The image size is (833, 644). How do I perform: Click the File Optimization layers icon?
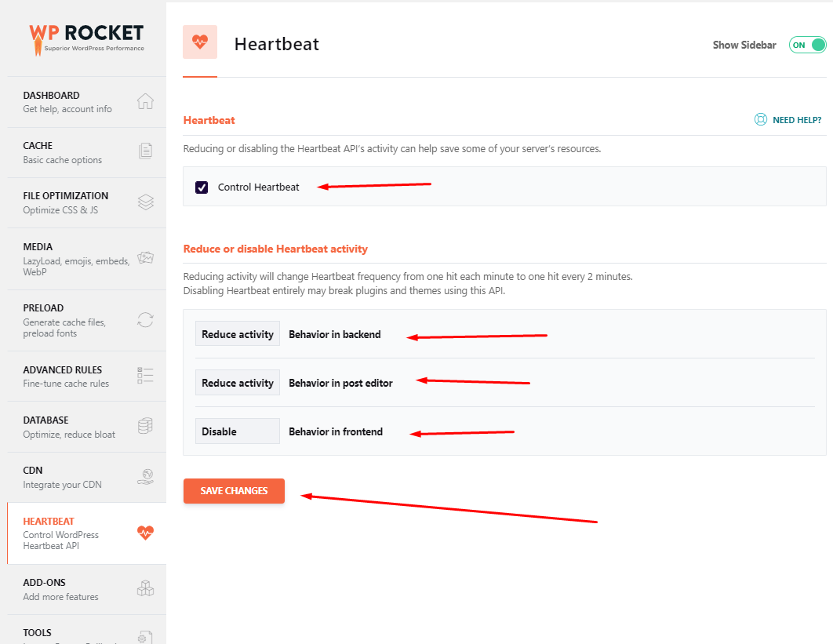(145, 202)
